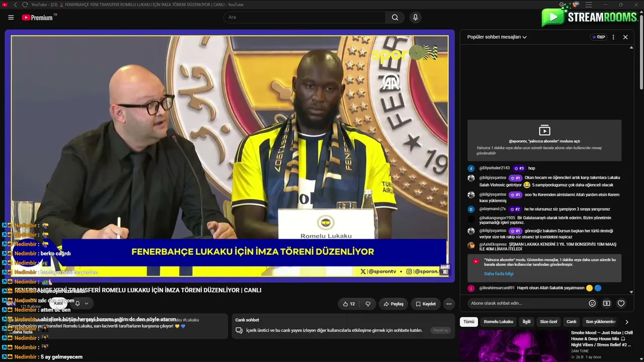The image size is (644, 362).
Task: Focus the chat message input field
Action: (526, 303)
